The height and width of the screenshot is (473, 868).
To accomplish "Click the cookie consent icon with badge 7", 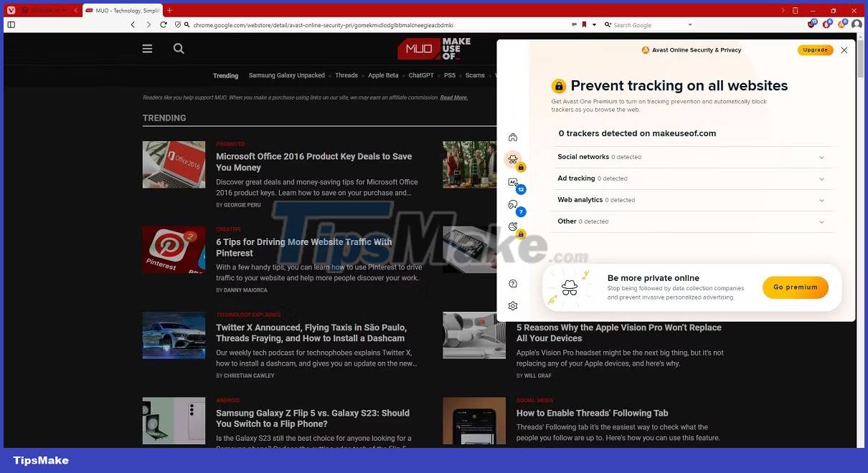I will (513, 206).
